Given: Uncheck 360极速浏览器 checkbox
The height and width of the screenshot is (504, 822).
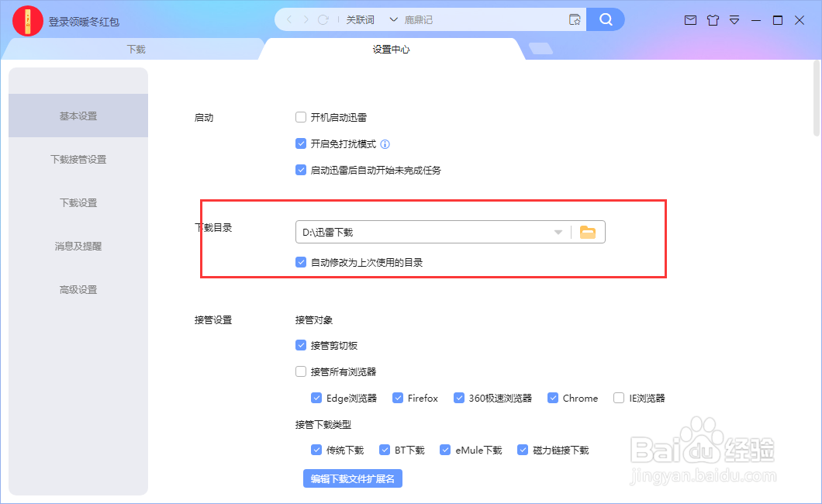Looking at the screenshot, I should tap(459, 398).
